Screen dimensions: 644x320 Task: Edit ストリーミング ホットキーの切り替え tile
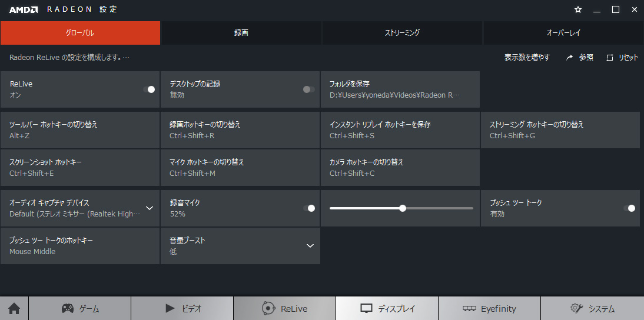pos(560,130)
